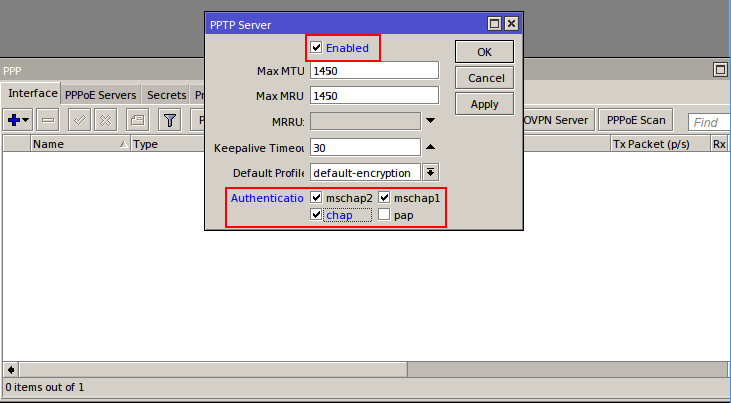Click the Apply button
731x403 pixels.
coord(484,104)
